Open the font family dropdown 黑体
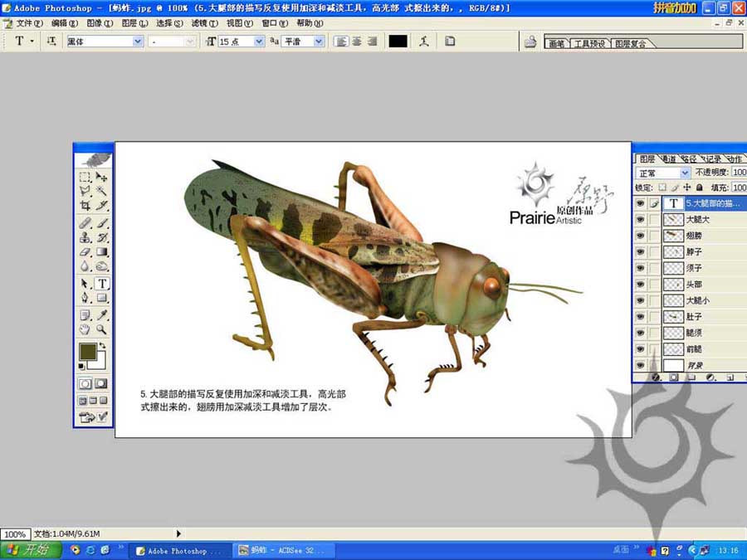 [138, 41]
